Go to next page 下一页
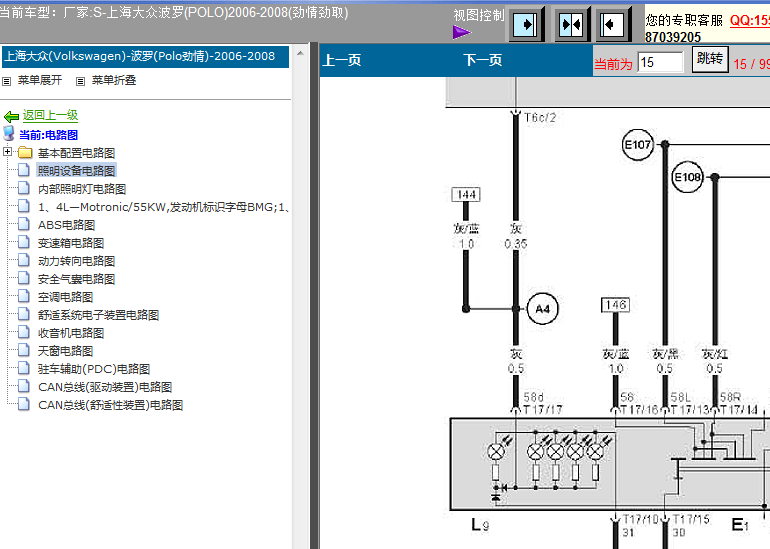 tap(483, 60)
